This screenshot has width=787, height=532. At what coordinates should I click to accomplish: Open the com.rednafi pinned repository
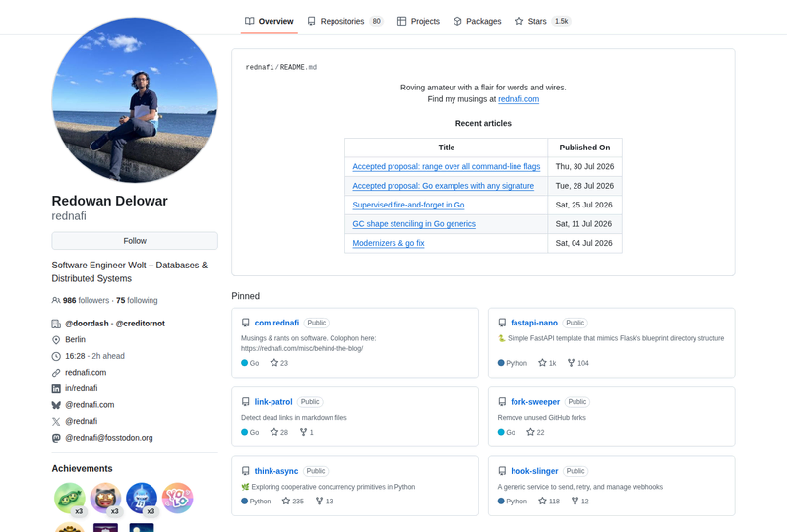[x=276, y=323]
